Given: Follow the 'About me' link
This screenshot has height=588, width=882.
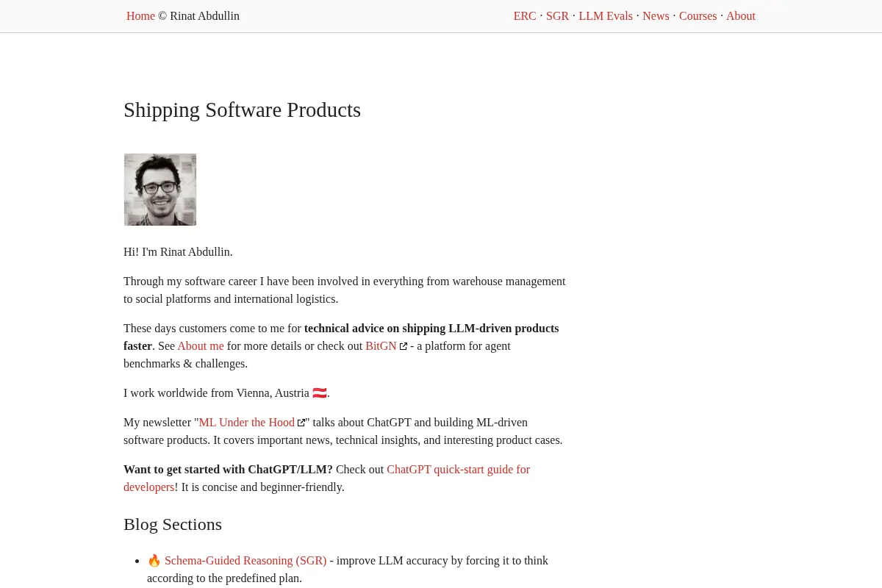Looking at the screenshot, I should pyautogui.click(x=201, y=346).
